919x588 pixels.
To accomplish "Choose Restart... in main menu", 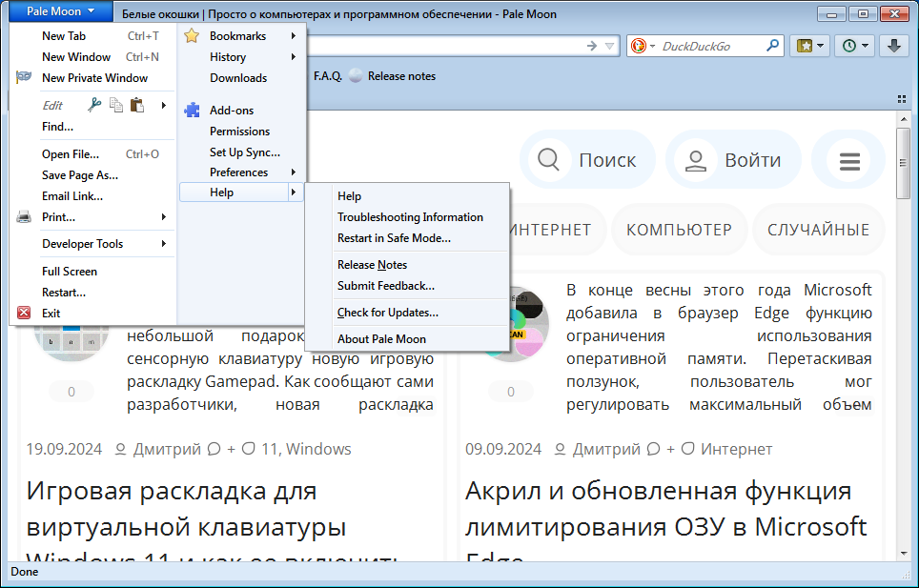I will coord(93,293).
